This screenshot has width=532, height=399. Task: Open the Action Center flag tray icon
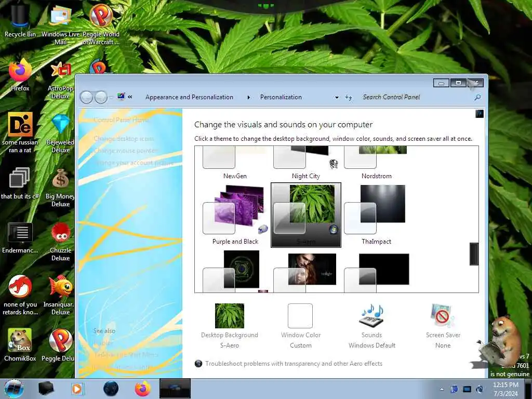(454, 389)
